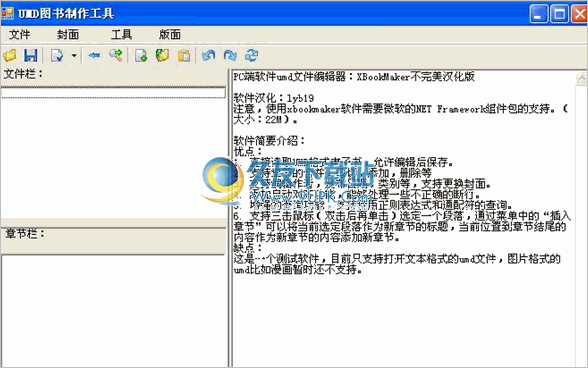Click the application icon in the title bar
Viewport: 588px width, 368px height.
click(8, 13)
